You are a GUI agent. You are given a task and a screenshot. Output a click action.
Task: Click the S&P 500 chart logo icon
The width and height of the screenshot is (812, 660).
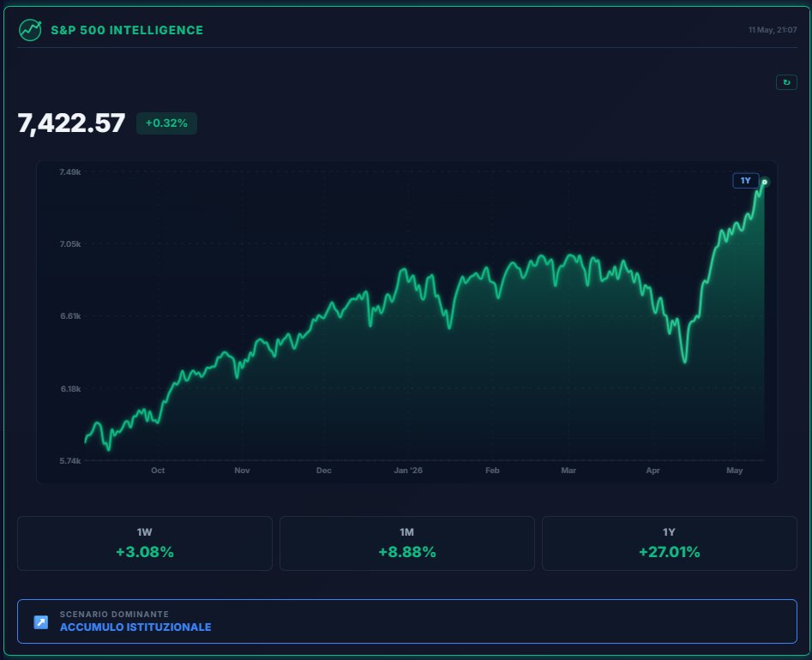click(30, 30)
